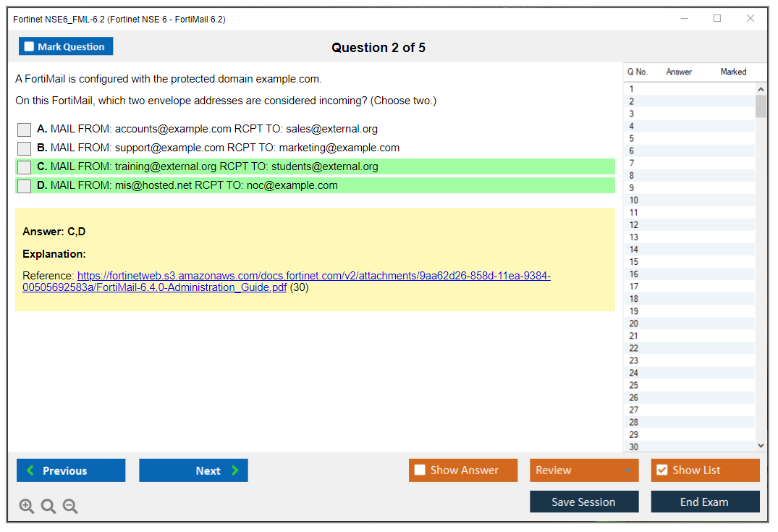
Task: Click the zoom in magnifier icon
Action: 27,506
